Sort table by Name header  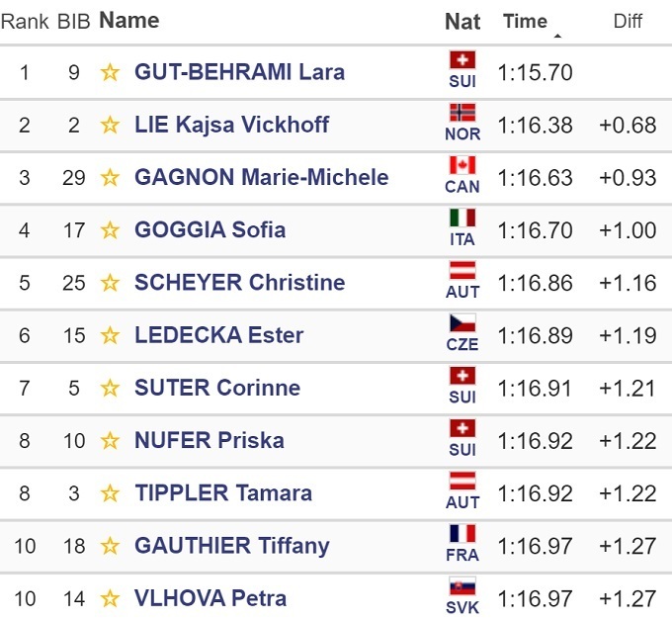(129, 21)
